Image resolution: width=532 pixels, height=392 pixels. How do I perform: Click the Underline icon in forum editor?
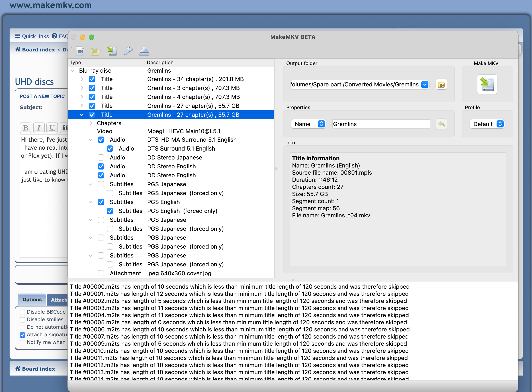tap(52, 128)
